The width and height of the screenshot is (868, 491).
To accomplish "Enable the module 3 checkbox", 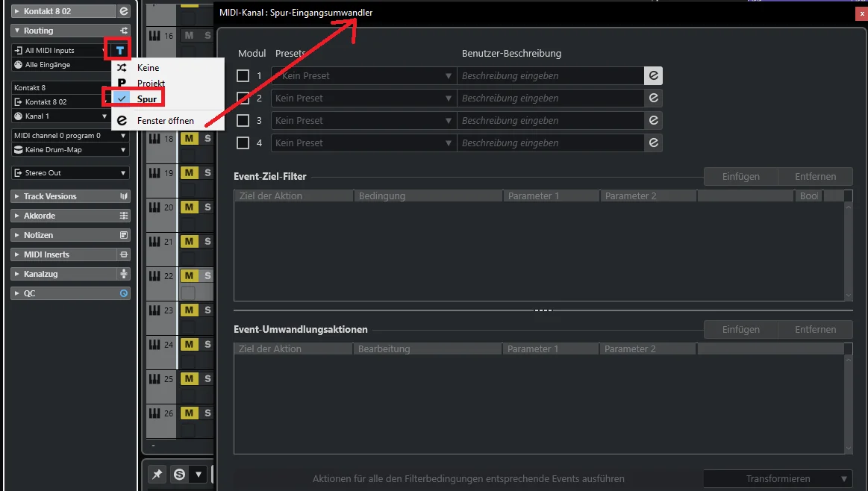I will [x=243, y=120].
